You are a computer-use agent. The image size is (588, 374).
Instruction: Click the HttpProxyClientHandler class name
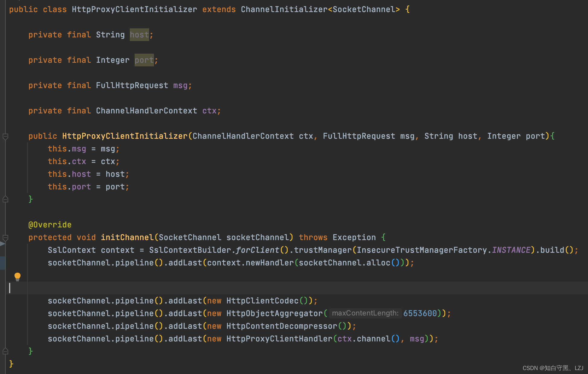click(x=279, y=339)
